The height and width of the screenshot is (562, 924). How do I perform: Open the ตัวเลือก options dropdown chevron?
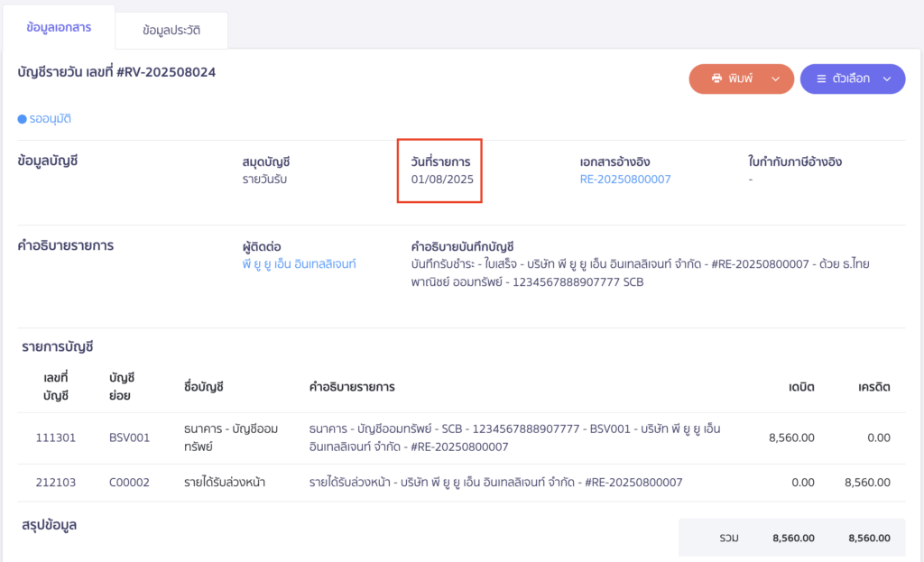click(x=886, y=78)
